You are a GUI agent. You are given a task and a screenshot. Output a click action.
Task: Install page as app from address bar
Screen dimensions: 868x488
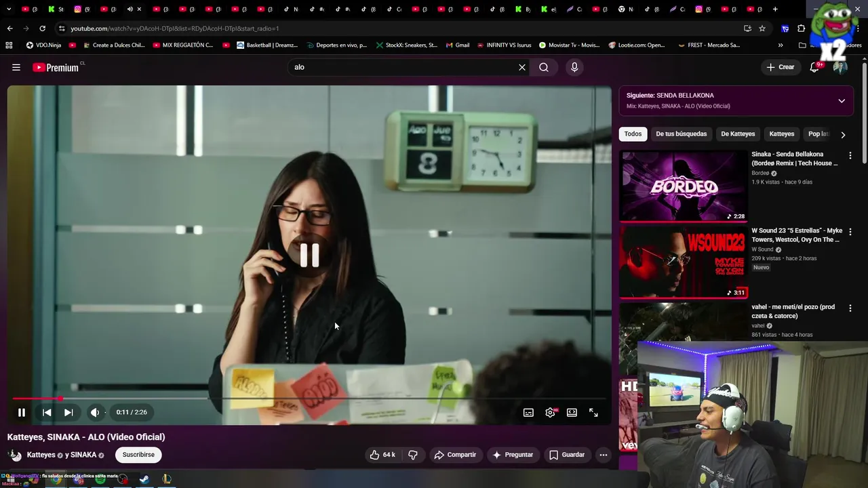(747, 28)
